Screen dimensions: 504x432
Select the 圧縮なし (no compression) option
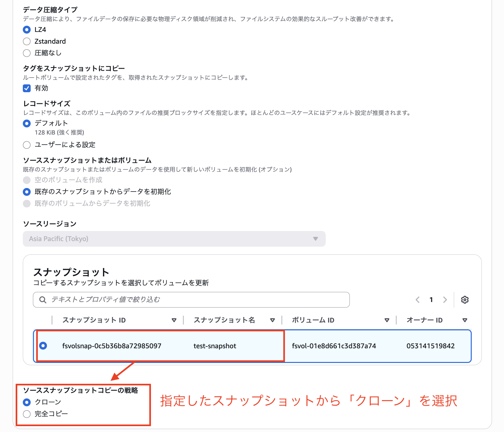point(27,53)
